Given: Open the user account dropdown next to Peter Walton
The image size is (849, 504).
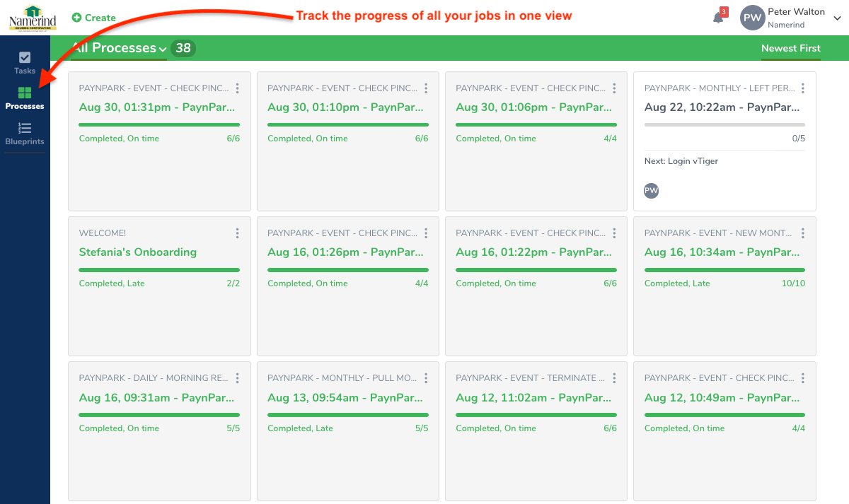Looking at the screenshot, I should coord(837,18).
